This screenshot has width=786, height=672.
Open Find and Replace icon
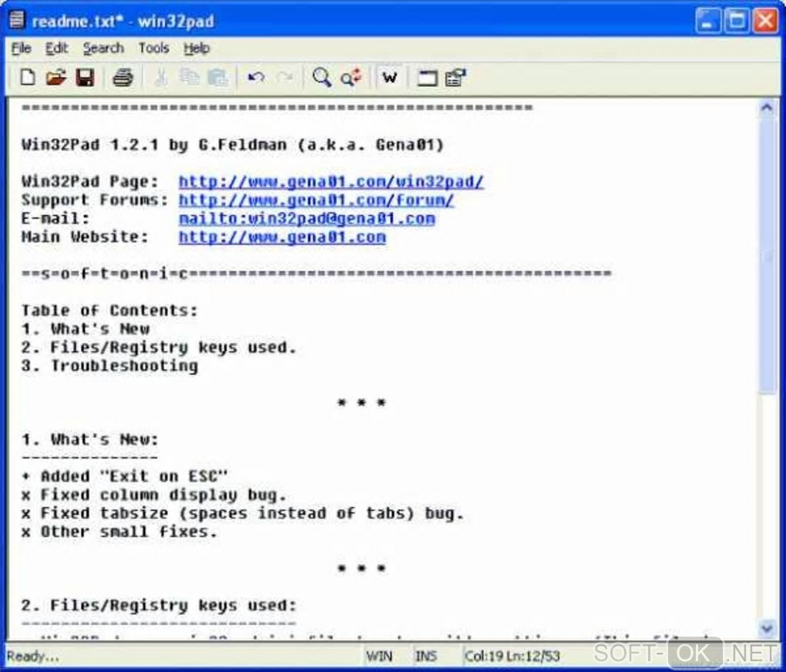(x=351, y=78)
